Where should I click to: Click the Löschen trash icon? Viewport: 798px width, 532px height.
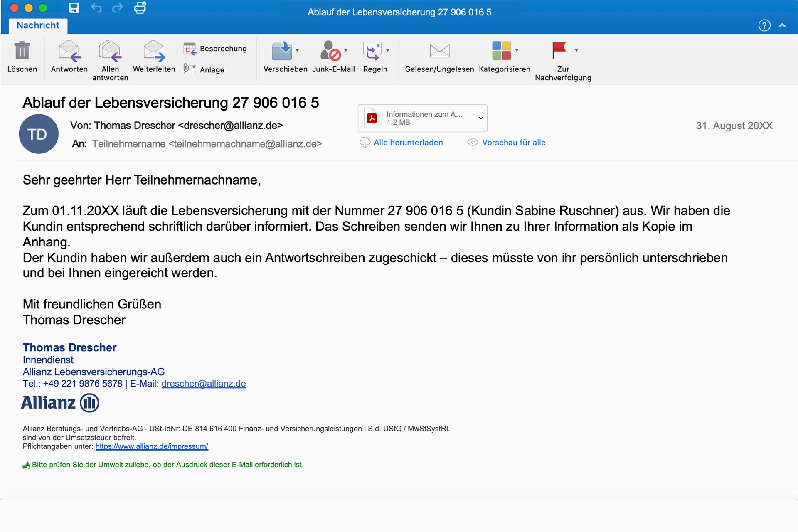[x=22, y=51]
